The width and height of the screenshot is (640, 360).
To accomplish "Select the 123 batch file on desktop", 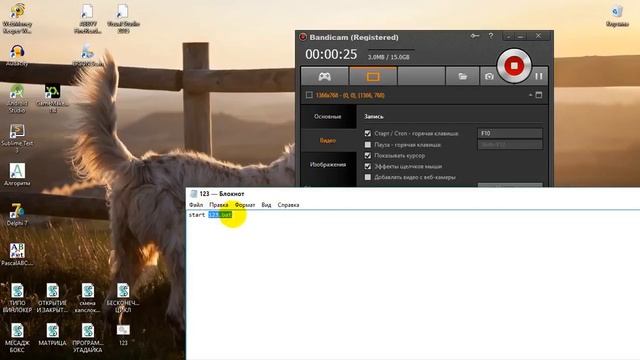I will click(123, 335).
